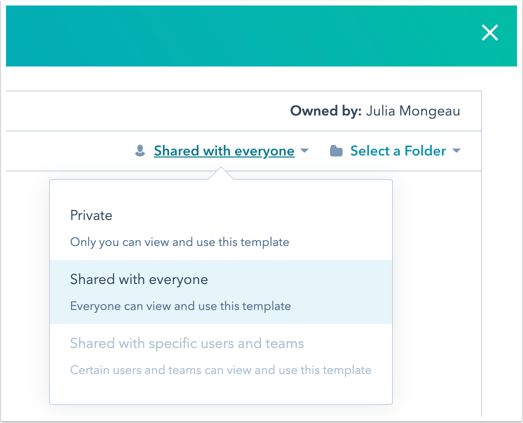Click the person icon beside sharing setting
The width and height of the screenshot is (523, 423).
tap(140, 151)
